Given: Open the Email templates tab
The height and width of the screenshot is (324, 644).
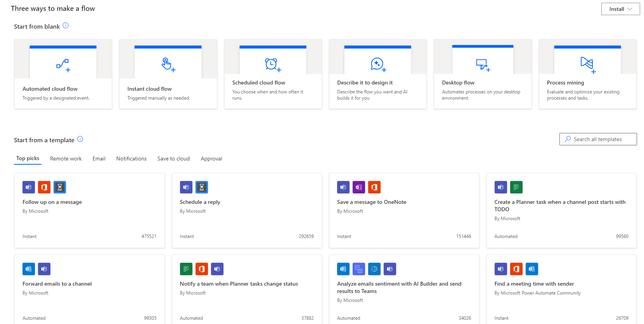Looking at the screenshot, I should pyautogui.click(x=99, y=159).
